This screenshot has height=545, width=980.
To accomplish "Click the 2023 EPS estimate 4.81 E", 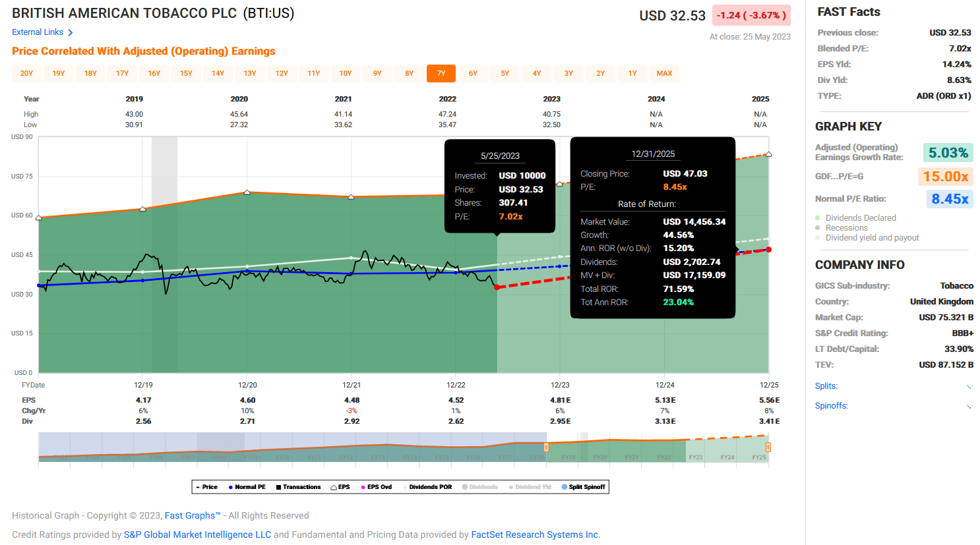I will point(560,400).
